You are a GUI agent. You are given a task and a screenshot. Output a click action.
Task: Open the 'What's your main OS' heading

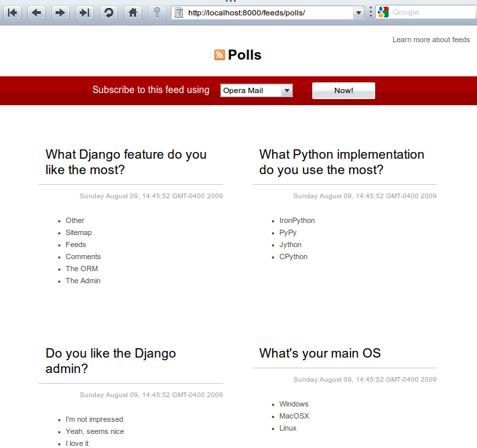(320, 353)
